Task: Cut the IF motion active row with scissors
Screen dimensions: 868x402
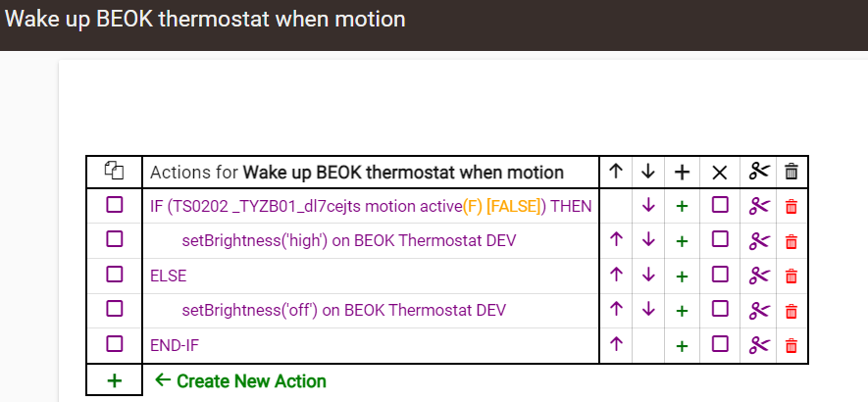Action: click(x=759, y=207)
